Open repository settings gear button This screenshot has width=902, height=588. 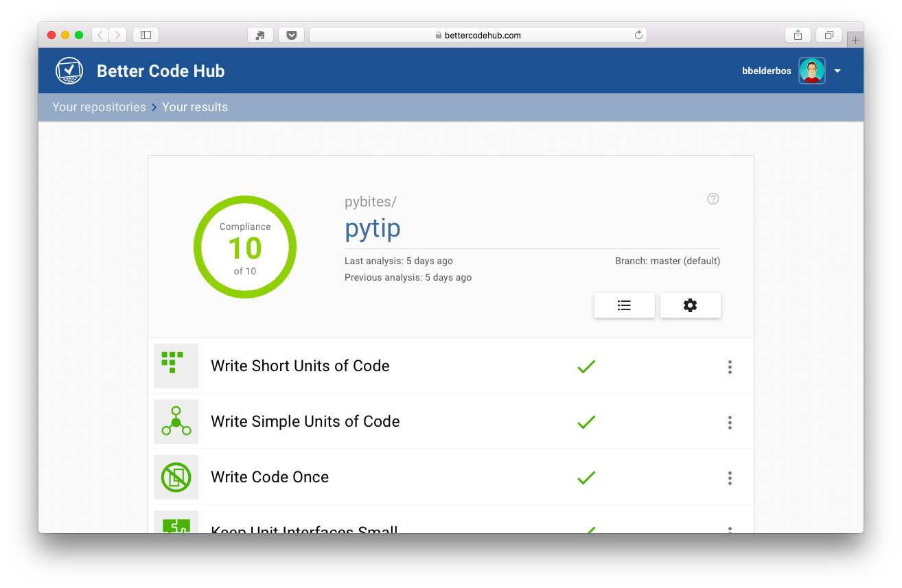pos(690,305)
